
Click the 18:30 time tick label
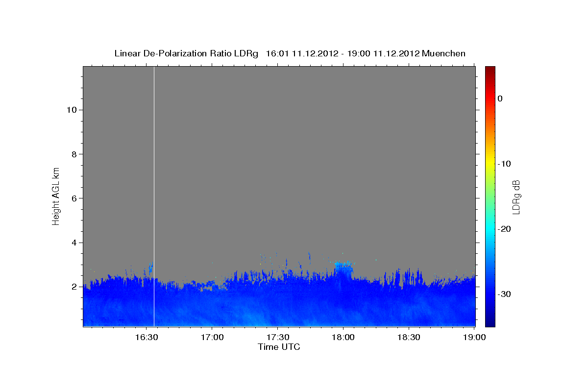(408, 338)
